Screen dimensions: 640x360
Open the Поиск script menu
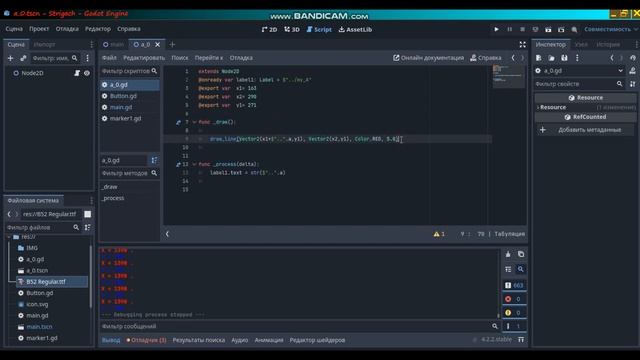(x=180, y=58)
